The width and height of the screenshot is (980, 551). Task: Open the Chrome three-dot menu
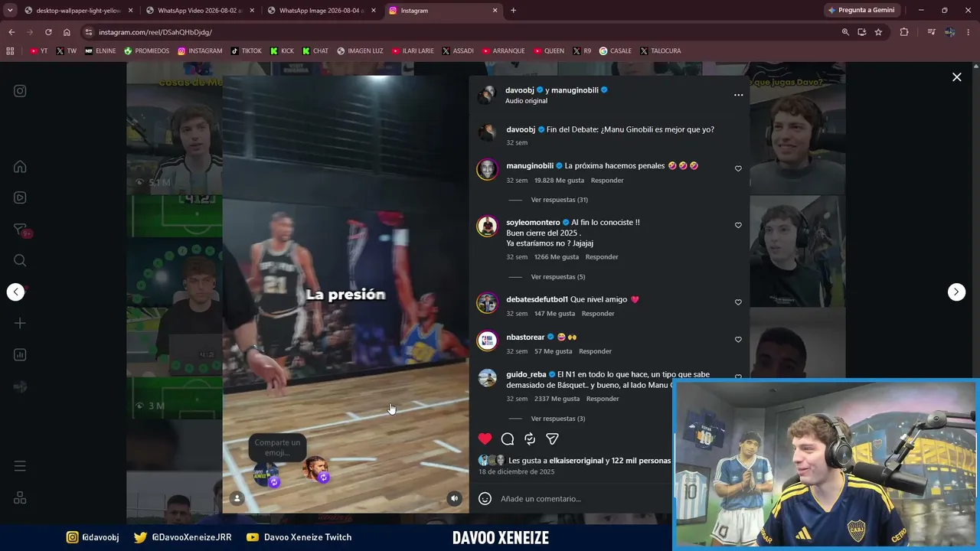(x=969, y=32)
